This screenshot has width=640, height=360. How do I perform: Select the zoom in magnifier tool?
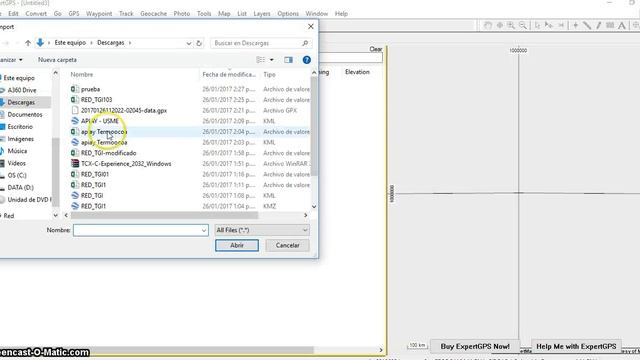point(511,25)
